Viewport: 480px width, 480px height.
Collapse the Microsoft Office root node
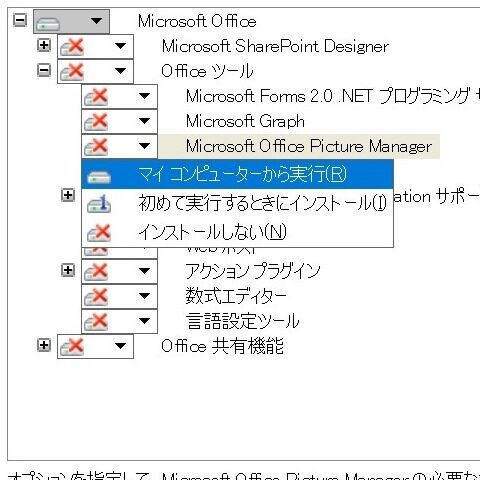20,20
